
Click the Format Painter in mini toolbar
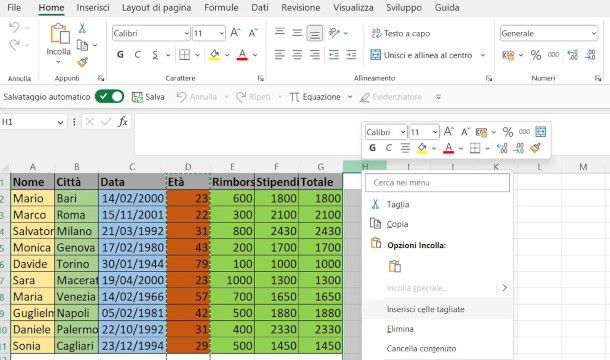[x=535, y=148]
